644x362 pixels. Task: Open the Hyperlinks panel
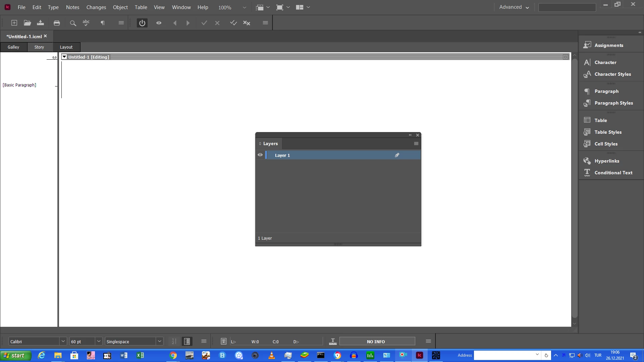tap(606, 161)
